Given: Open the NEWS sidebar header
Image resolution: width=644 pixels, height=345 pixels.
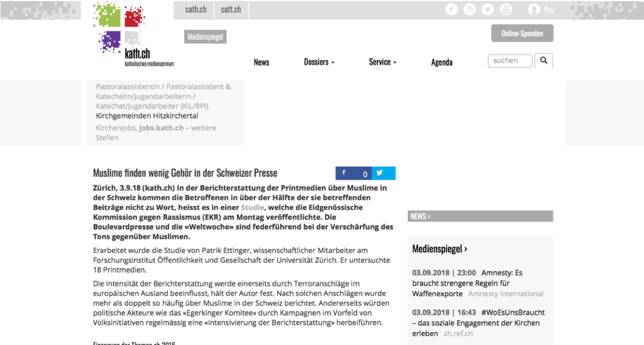Looking at the screenshot, I should pyautogui.click(x=480, y=216).
